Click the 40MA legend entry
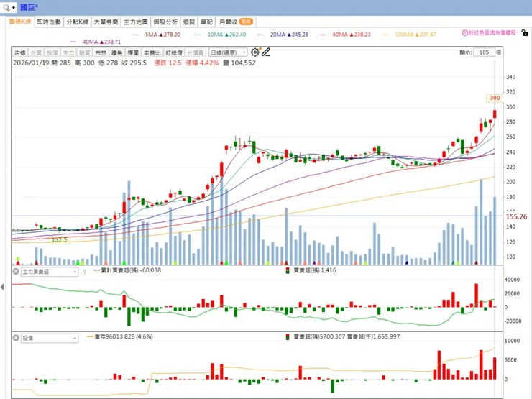This screenshot has height=399, width=532. 96,42
